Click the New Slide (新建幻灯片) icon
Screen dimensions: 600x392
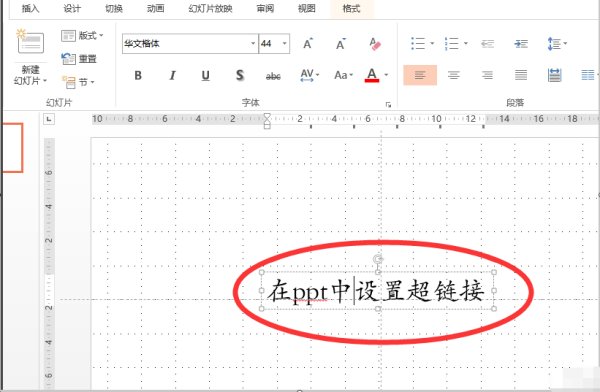tap(30, 41)
